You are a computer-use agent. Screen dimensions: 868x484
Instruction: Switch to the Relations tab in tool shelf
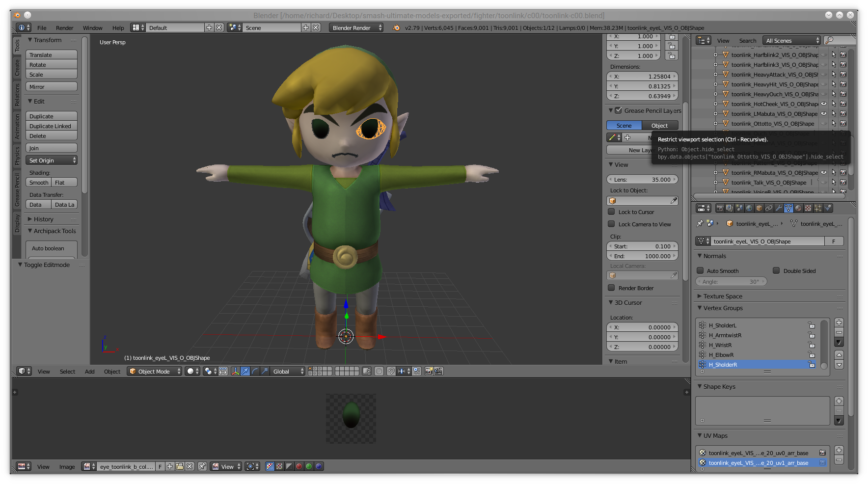coord(17,95)
